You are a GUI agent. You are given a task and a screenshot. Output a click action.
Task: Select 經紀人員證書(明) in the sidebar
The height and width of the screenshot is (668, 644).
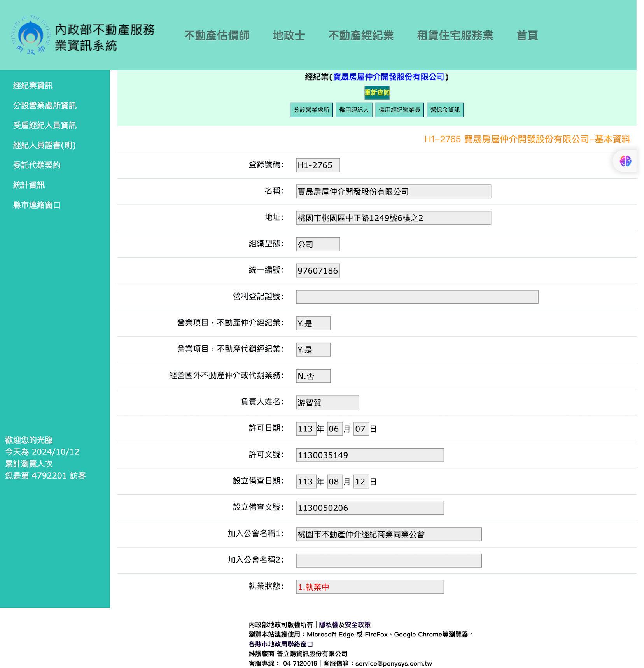tap(44, 145)
